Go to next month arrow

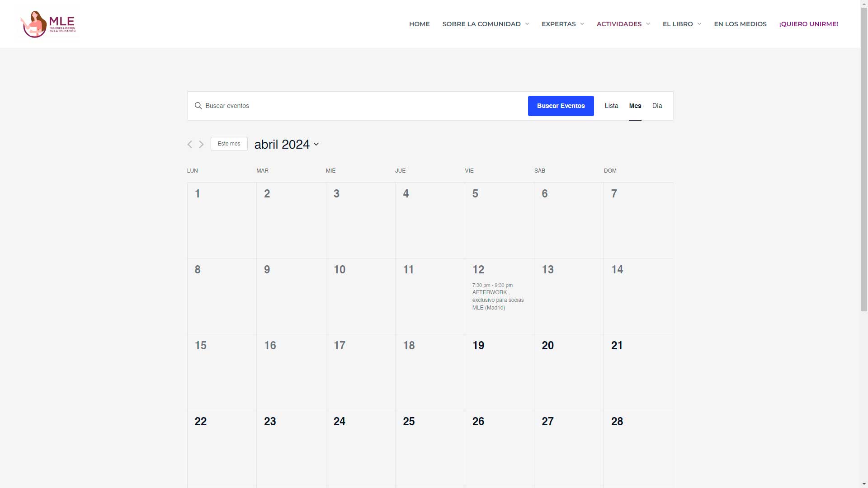point(202,144)
